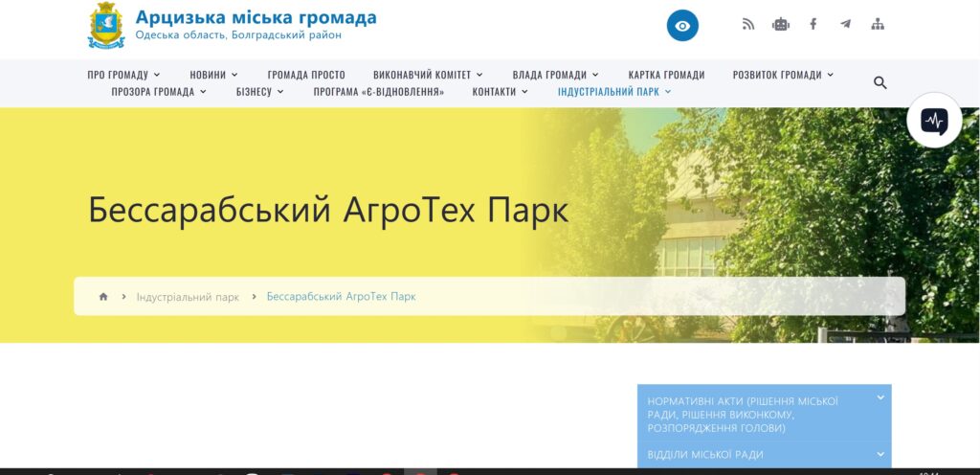Image resolution: width=980 pixels, height=475 pixels.
Task: Click the Арцизька міська громада title link
Action: [x=256, y=17]
